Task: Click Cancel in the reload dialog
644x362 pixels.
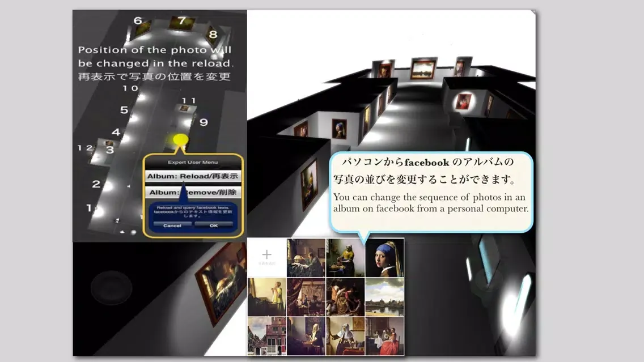Action: 172,225
